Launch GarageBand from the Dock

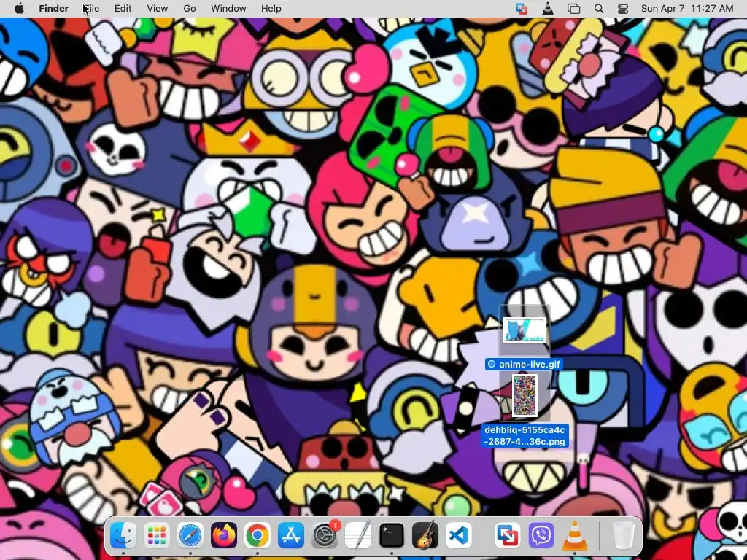pos(425,534)
